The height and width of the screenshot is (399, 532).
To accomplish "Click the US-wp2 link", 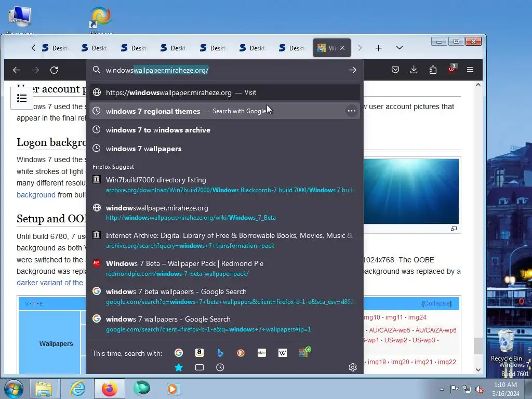I will pos(395,340).
